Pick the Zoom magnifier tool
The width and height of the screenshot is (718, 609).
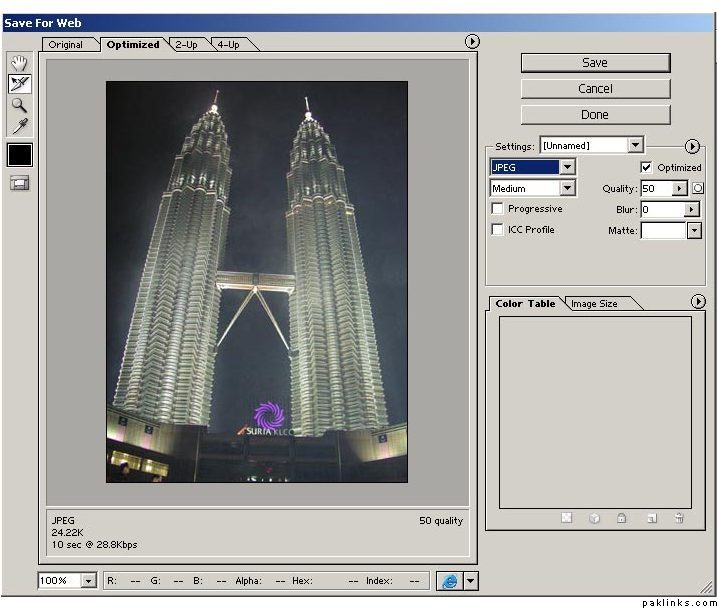(19, 105)
